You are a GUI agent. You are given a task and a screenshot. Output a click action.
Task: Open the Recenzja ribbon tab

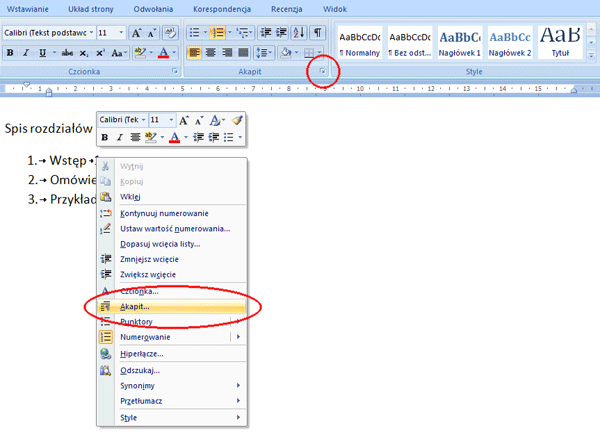click(287, 9)
